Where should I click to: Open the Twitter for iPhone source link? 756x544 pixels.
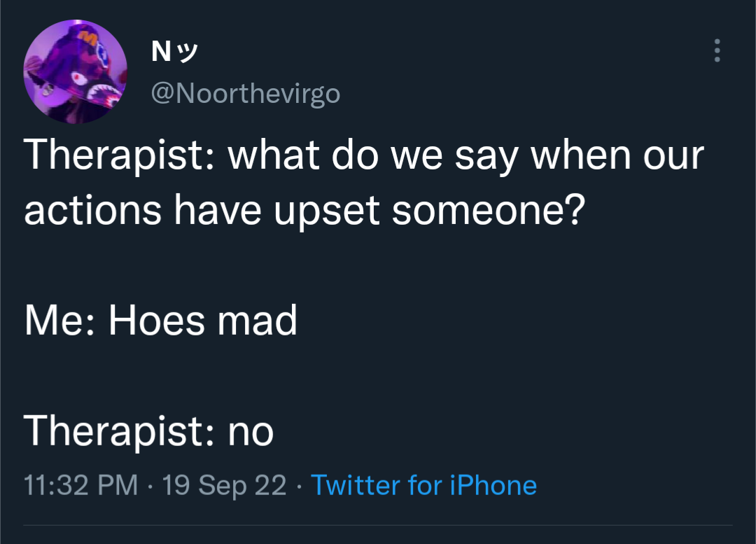click(x=423, y=484)
